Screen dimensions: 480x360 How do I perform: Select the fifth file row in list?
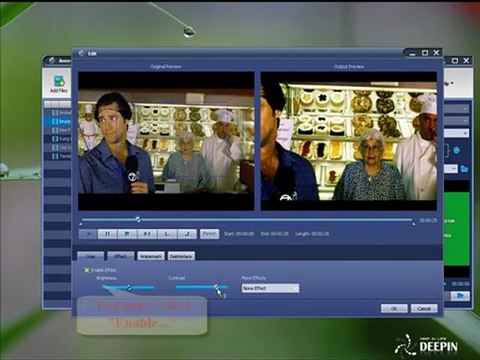[57, 147]
